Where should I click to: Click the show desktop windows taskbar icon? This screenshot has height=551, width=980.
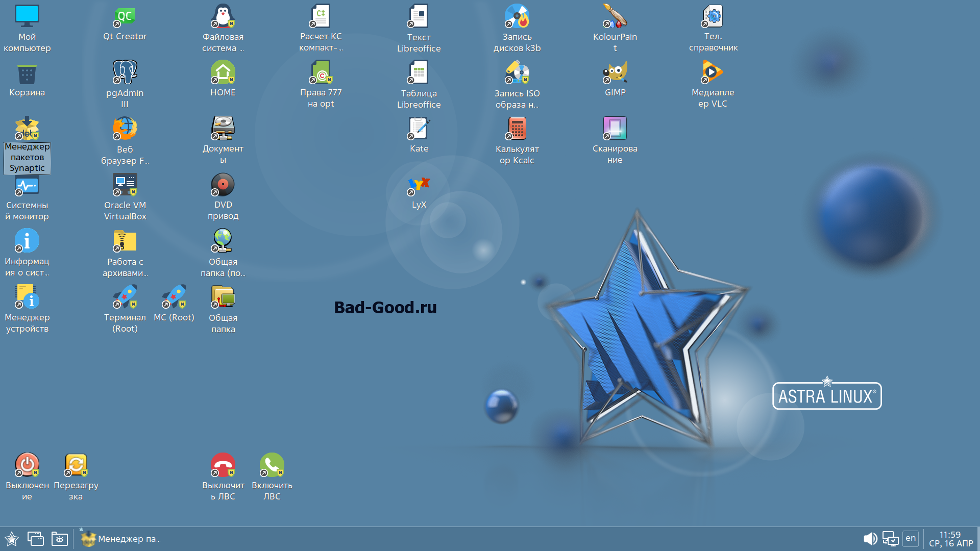(x=36, y=539)
